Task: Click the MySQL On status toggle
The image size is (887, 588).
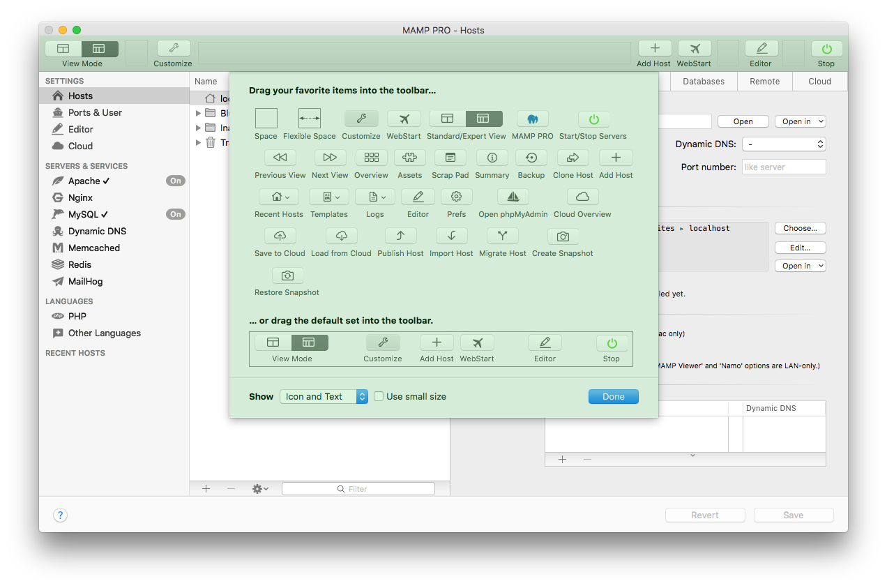Action: 175,214
